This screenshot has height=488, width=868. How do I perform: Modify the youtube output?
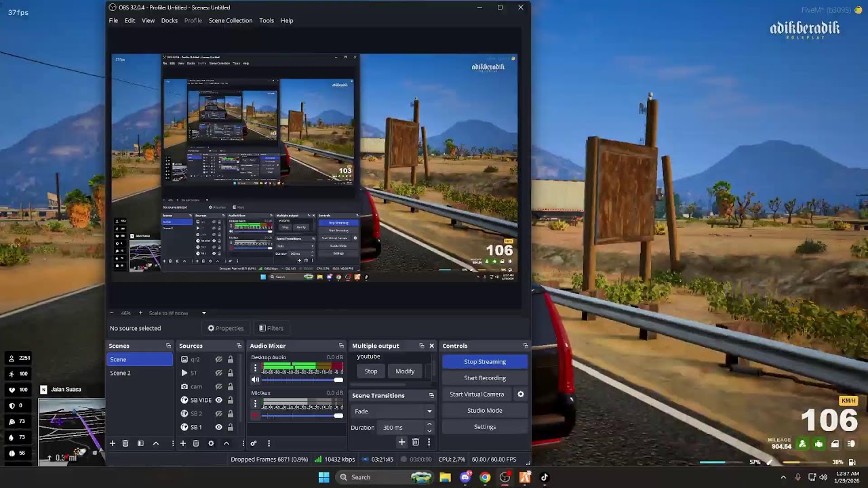[405, 371]
